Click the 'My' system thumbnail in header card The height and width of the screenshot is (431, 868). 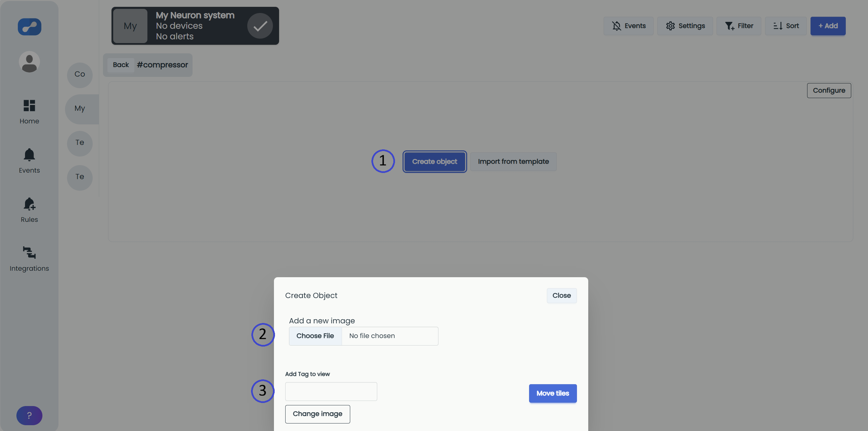tap(130, 26)
